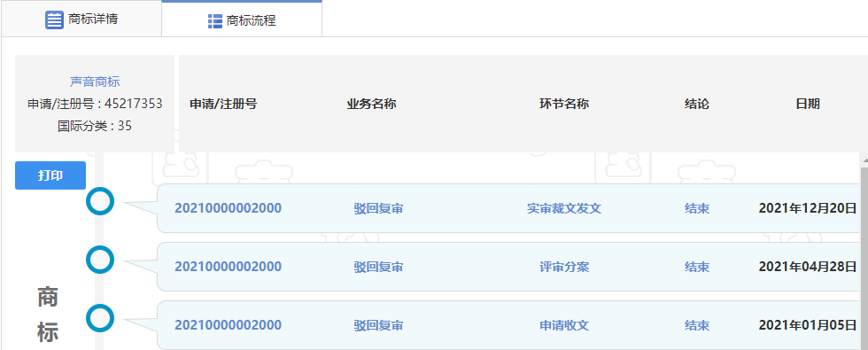The image size is (868, 350).
Task: Click the 申请收文 step name
Action: (x=564, y=326)
